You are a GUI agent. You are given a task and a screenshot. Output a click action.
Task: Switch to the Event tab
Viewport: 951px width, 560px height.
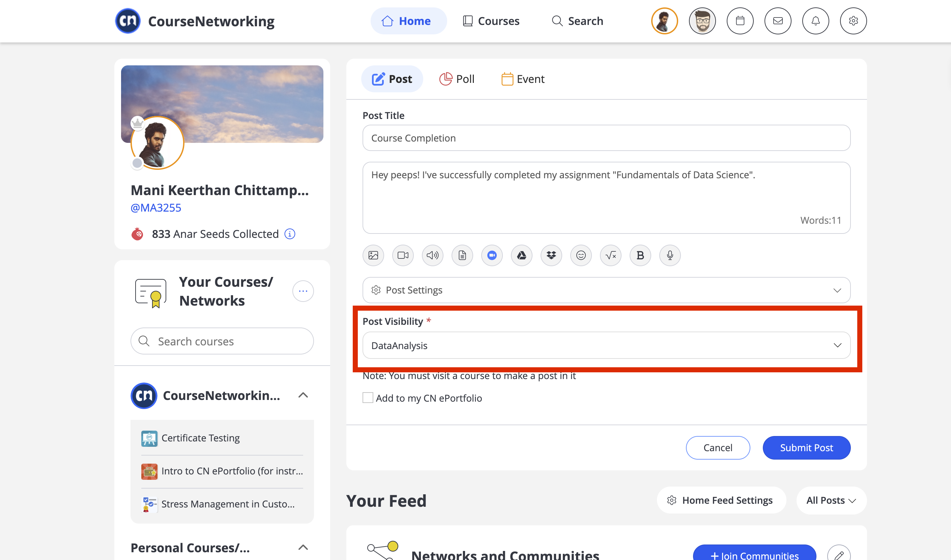click(x=523, y=79)
